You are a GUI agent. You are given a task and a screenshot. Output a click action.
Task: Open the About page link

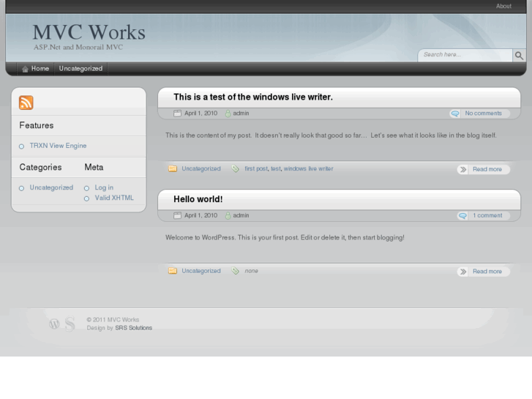coord(503,6)
